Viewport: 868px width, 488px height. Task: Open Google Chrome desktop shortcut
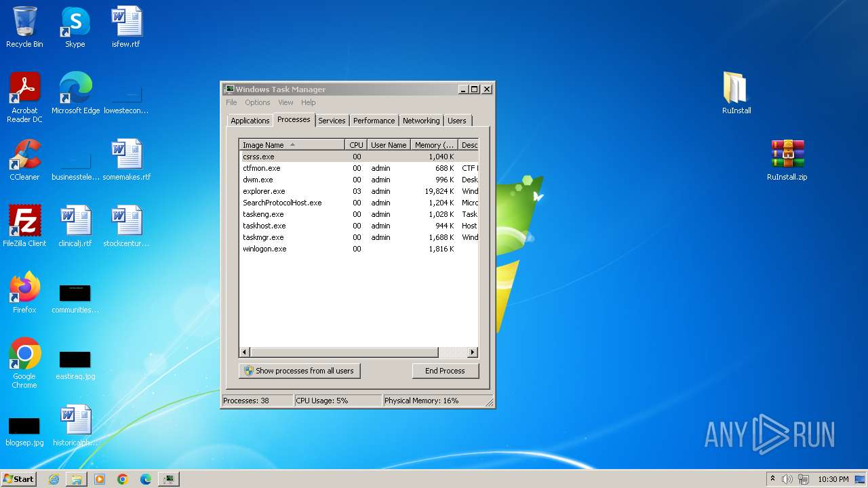(x=24, y=363)
